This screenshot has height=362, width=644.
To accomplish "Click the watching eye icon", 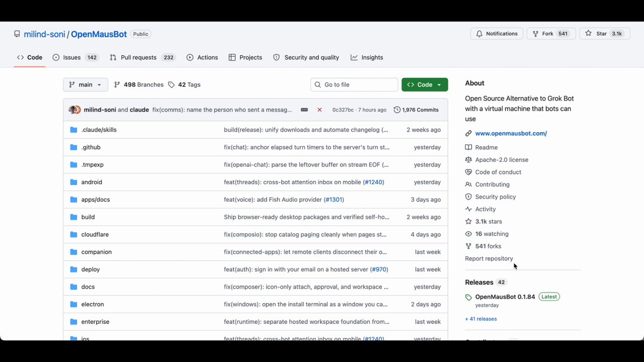I will [469, 234].
